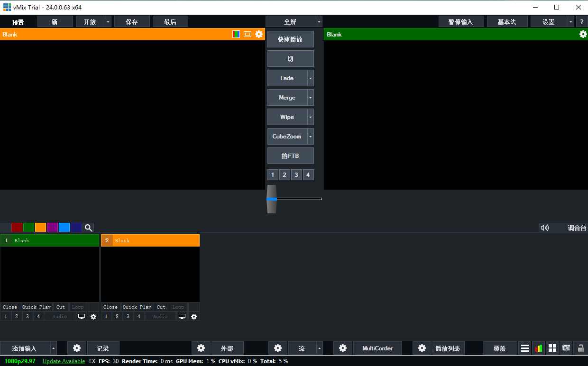Click the color bars icon on Preview title bar
The image size is (588, 366).
pyautogui.click(x=236, y=34)
